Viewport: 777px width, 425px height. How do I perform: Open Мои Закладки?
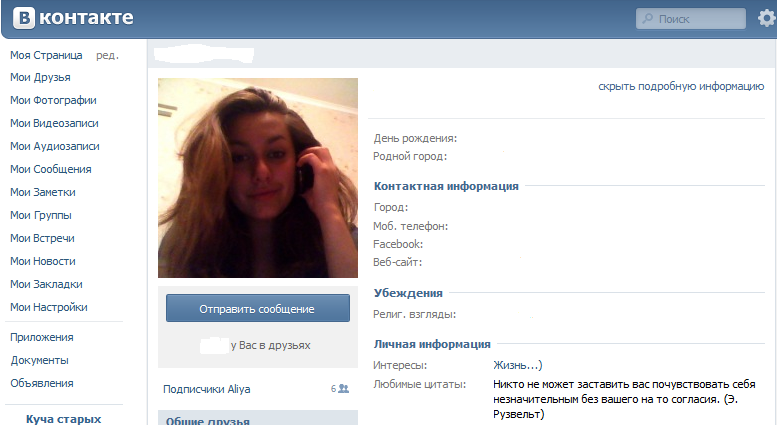46,284
